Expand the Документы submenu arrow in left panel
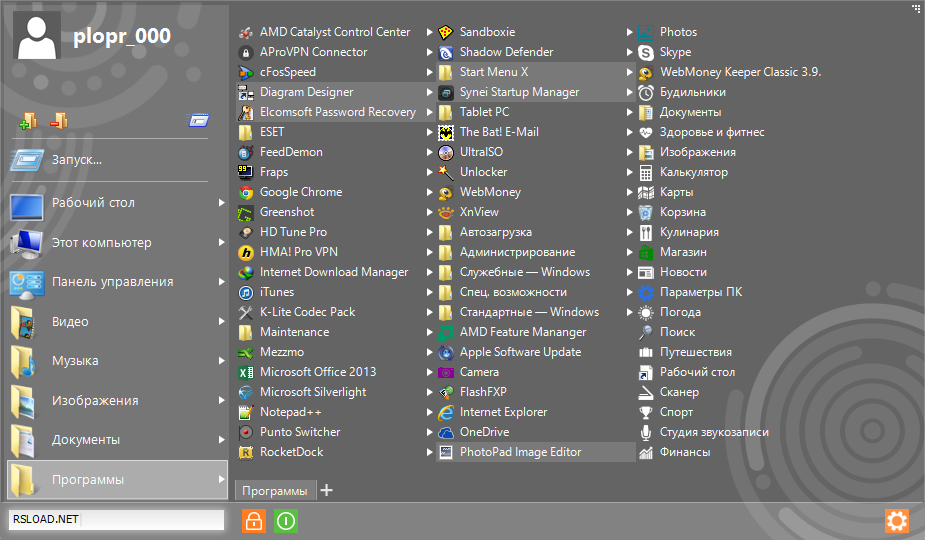The image size is (925, 540). (222, 440)
